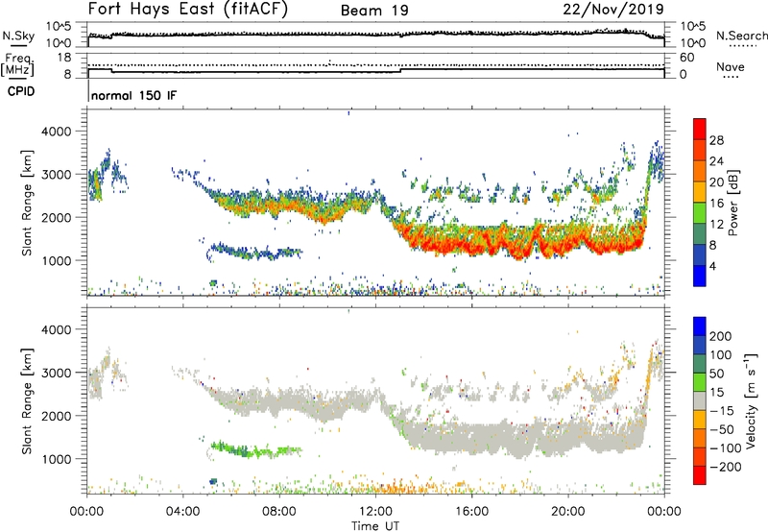Click the velocity colorbar value '200'

point(721,336)
